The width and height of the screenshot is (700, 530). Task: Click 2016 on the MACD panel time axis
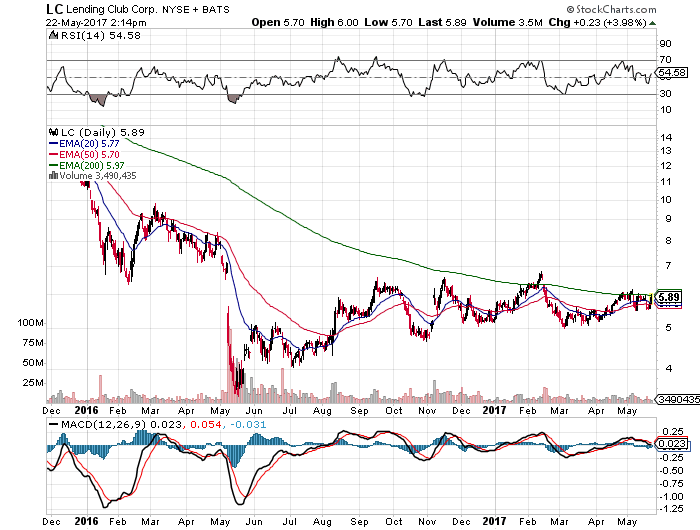pyautogui.click(x=86, y=521)
